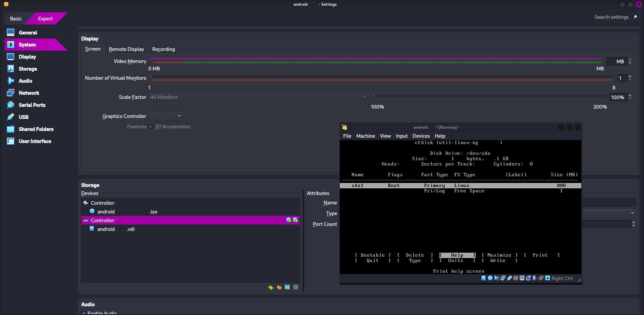
Task: Click add hard disk icon on selected controller
Action: (296, 220)
